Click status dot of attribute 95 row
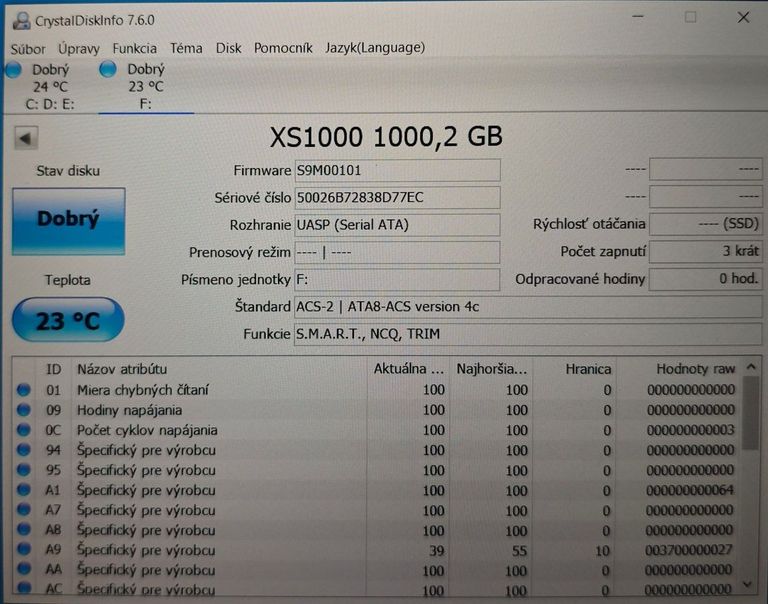The image size is (768, 604). pyautogui.click(x=24, y=470)
